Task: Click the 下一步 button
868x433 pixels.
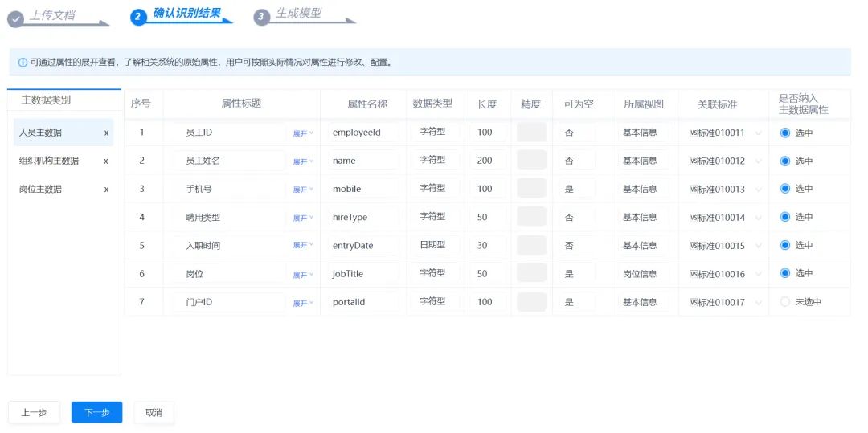Action: (97, 413)
